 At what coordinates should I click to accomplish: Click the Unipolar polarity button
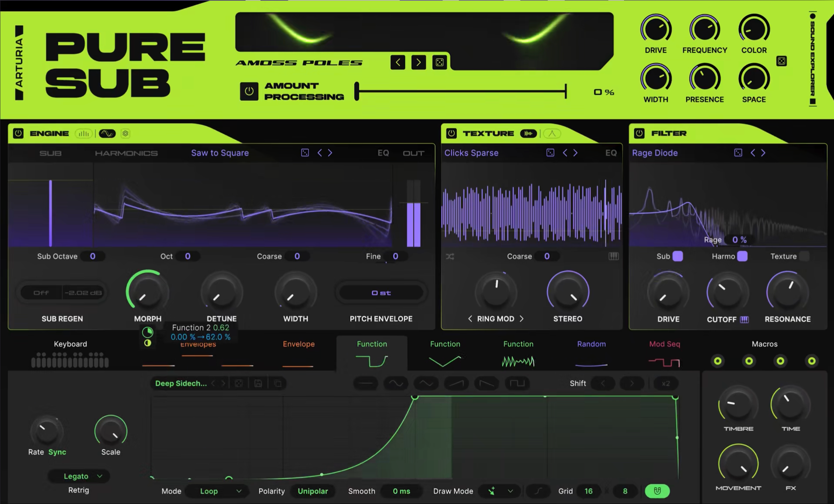point(313,491)
